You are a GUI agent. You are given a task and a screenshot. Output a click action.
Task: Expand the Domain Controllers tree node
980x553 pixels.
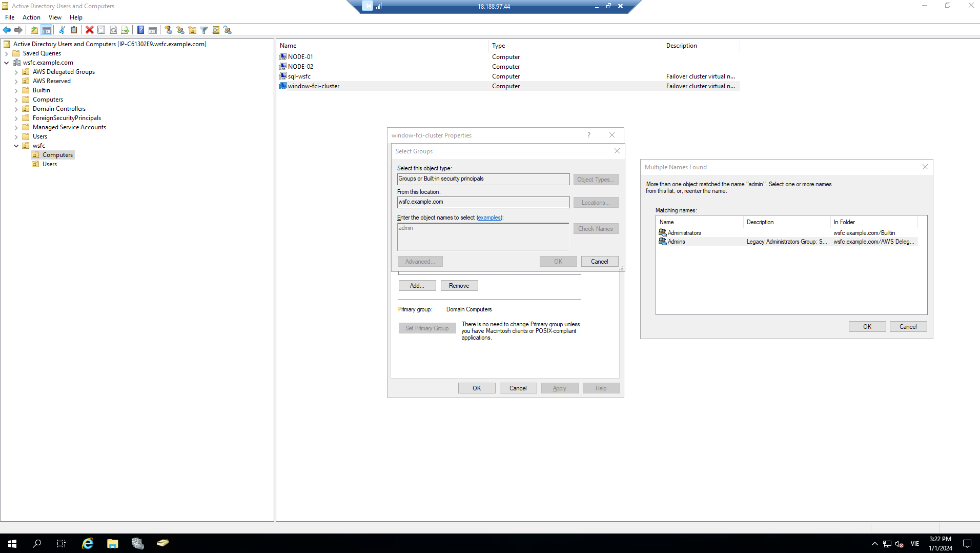16,109
